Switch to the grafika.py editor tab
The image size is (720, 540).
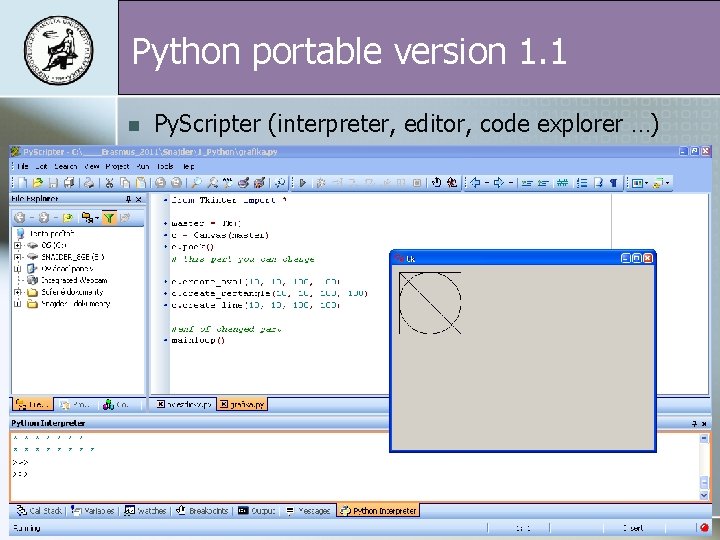point(242,404)
